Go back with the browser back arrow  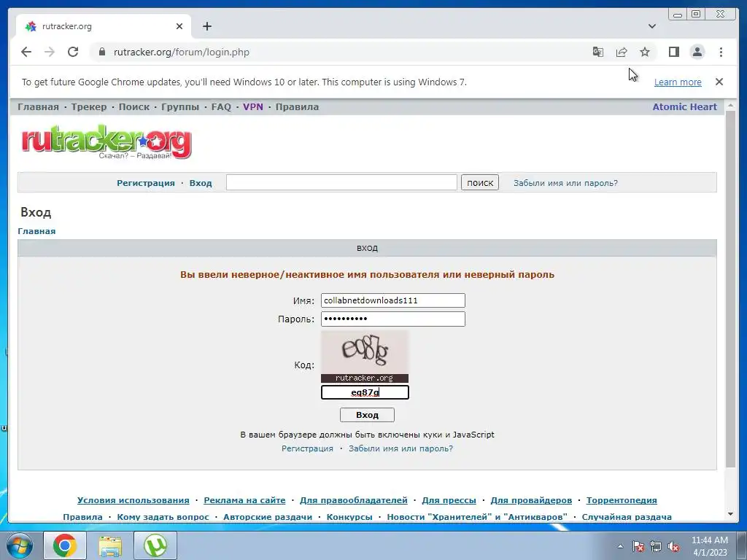click(26, 52)
